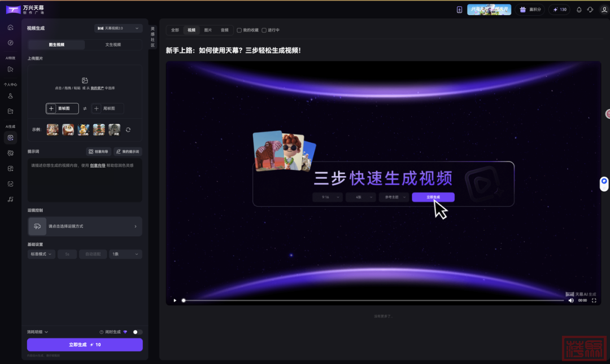This screenshot has height=364, width=610.
Task: Check the 进行中 checkbox
Action: point(264,30)
